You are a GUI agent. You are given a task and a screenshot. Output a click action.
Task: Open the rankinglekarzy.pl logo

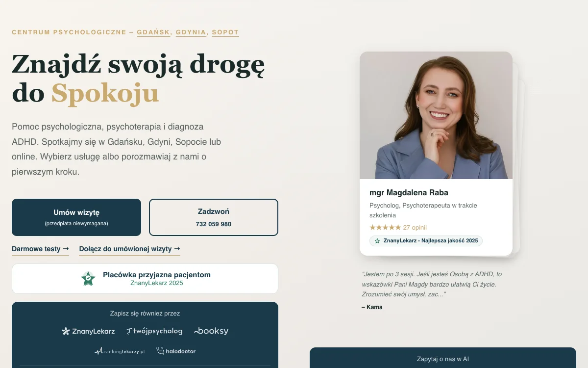click(120, 351)
